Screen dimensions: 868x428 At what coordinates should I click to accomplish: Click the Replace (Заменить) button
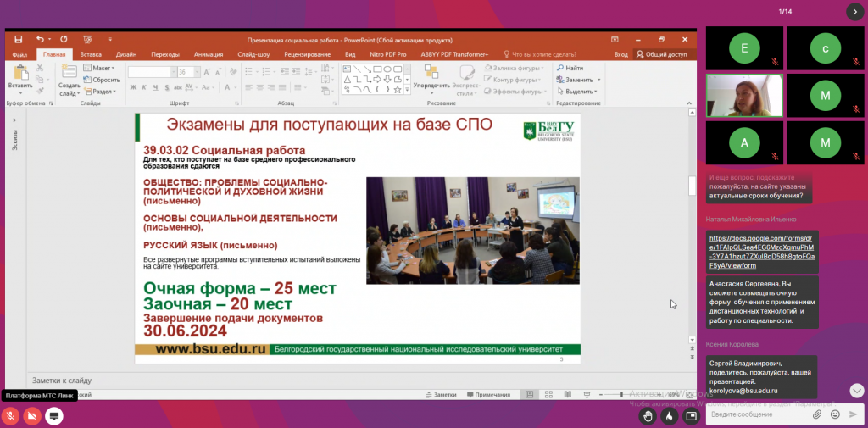578,80
